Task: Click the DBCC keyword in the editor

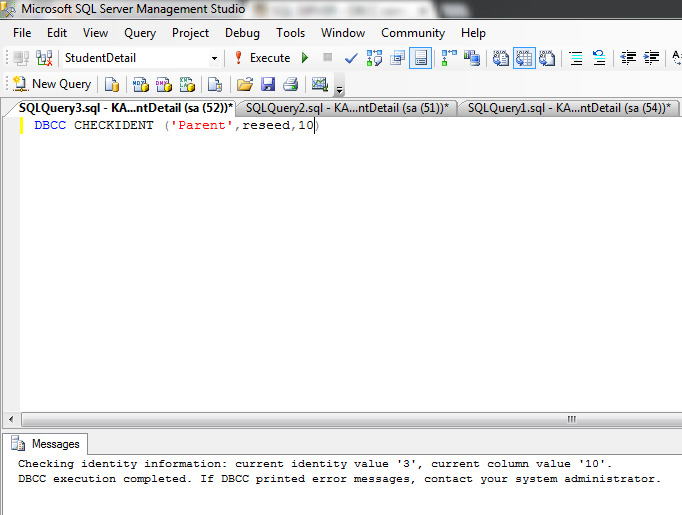Action: (x=50, y=125)
